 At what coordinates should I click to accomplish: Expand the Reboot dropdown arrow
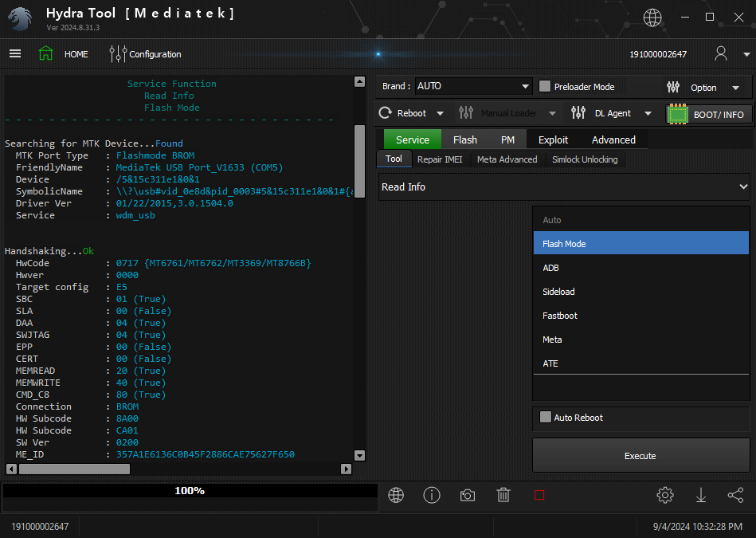[x=441, y=113]
